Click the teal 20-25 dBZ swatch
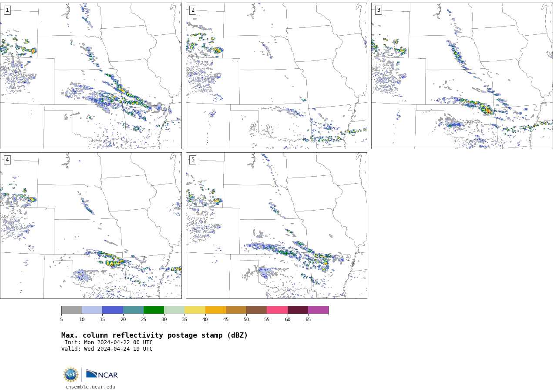557x392 pixels. 133,310
